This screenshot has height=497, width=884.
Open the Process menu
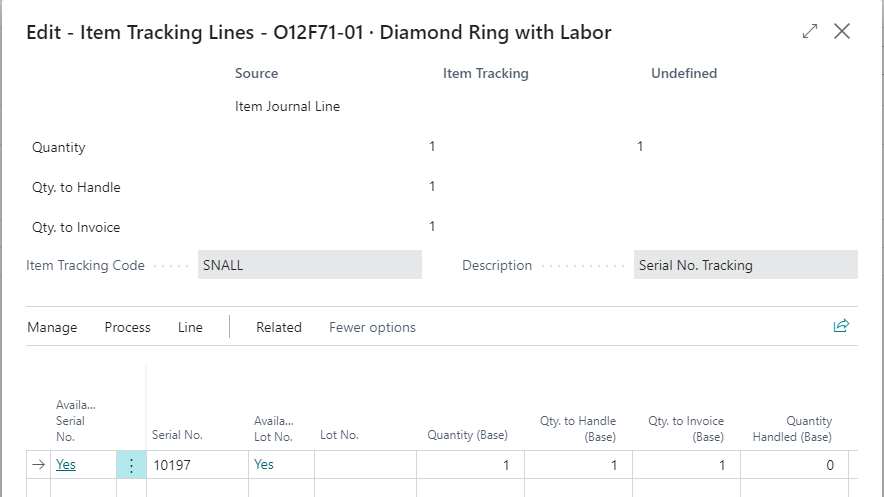click(127, 327)
